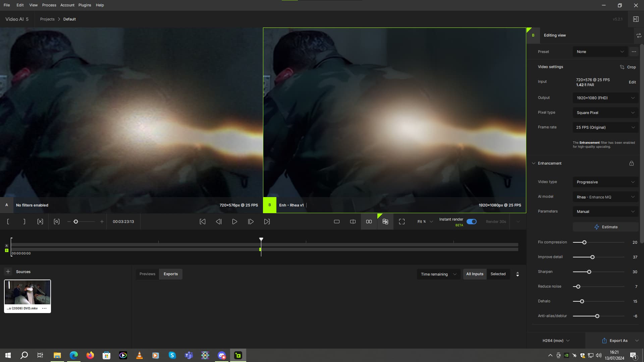Adjust the Sharpen slider
Viewport: 644px width, 362px height.
coord(589,272)
